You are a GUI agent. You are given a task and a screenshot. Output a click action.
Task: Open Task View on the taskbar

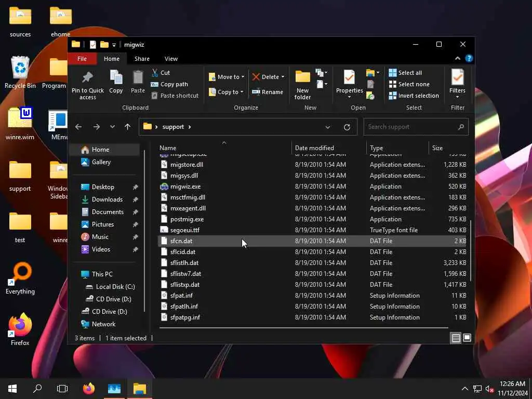click(62, 389)
